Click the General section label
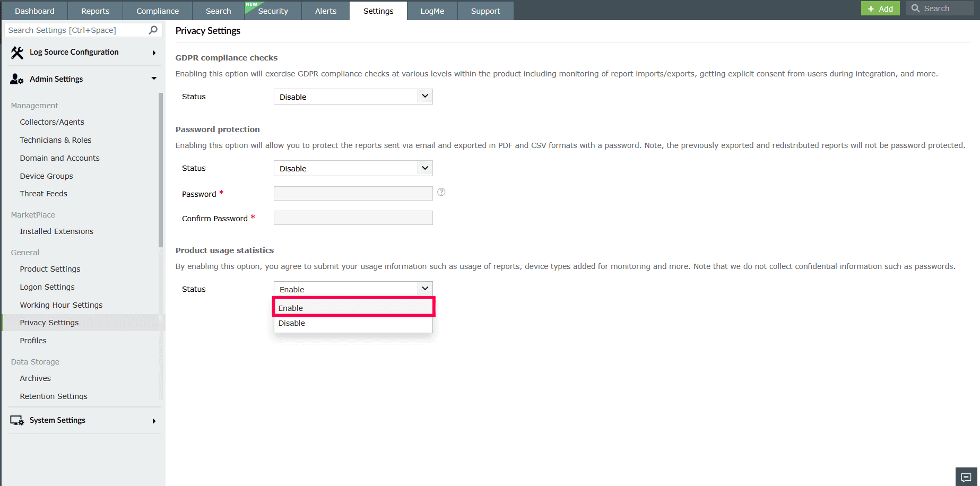 [25, 253]
